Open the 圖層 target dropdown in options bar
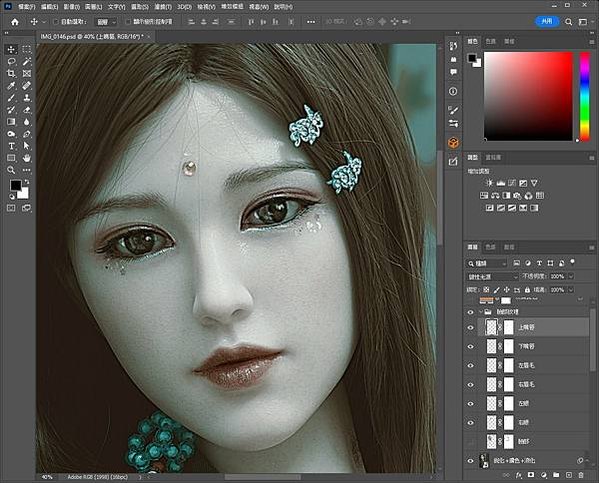This screenshot has width=599, height=483. pyautogui.click(x=106, y=22)
